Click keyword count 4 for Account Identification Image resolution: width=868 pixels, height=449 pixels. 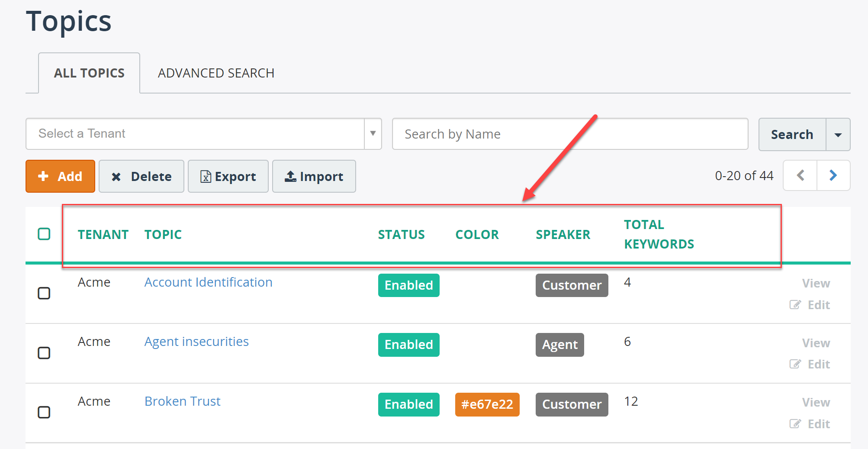(627, 282)
